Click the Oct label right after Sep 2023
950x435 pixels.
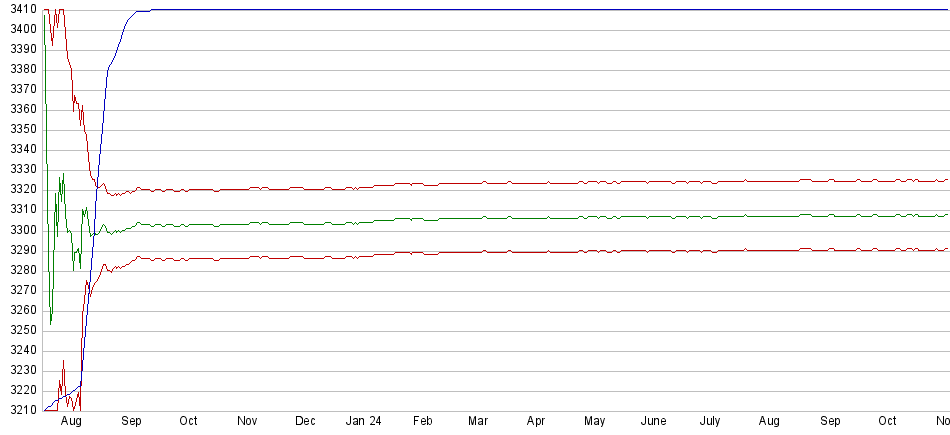(189, 422)
